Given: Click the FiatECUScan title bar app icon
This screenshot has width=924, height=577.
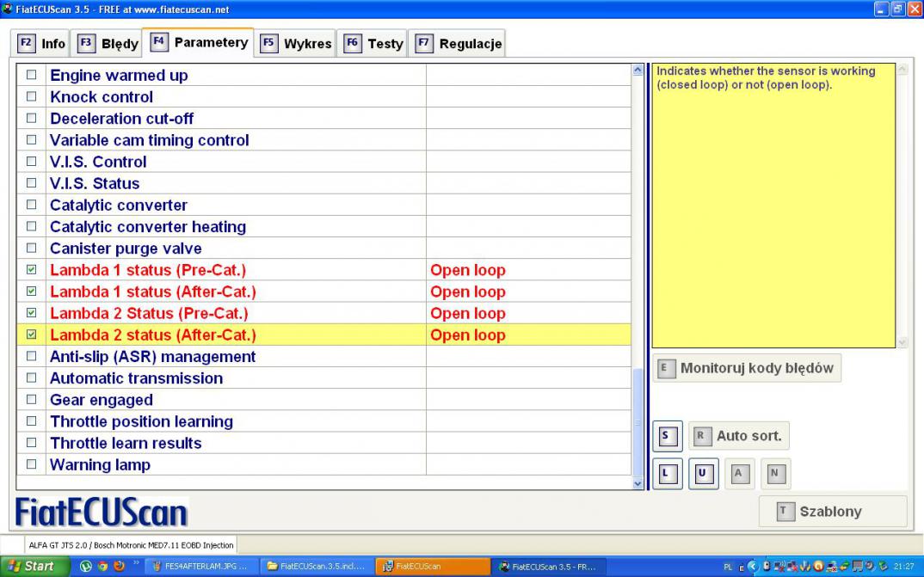Looking at the screenshot, I should 7,9.
